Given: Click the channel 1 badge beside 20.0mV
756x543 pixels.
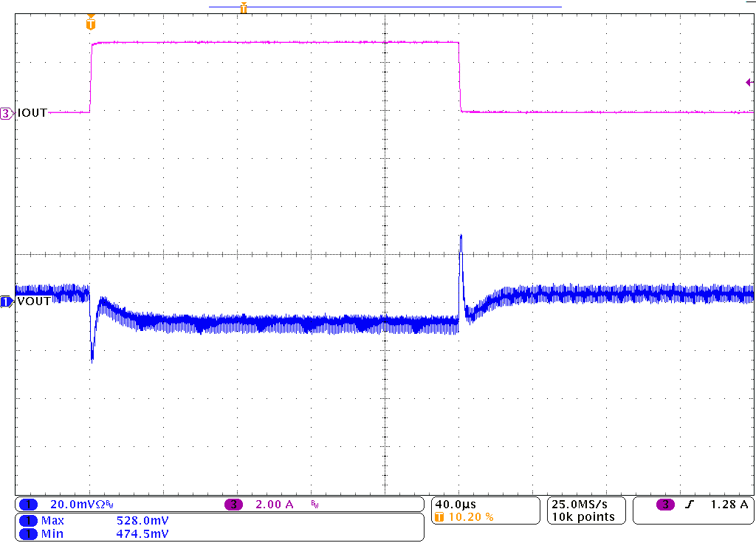Looking at the screenshot, I should pyautogui.click(x=28, y=505).
